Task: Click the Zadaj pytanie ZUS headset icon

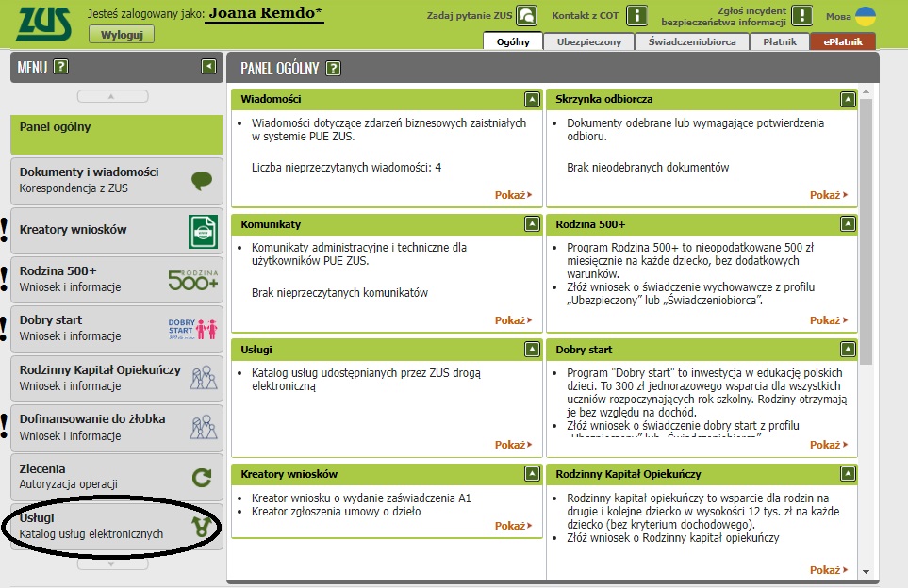Action: pos(527,16)
